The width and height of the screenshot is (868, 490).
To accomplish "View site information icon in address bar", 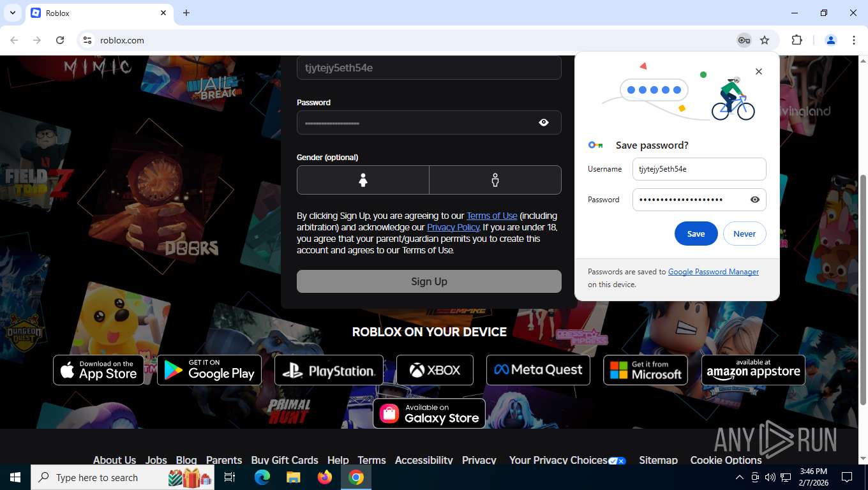I will (87, 40).
